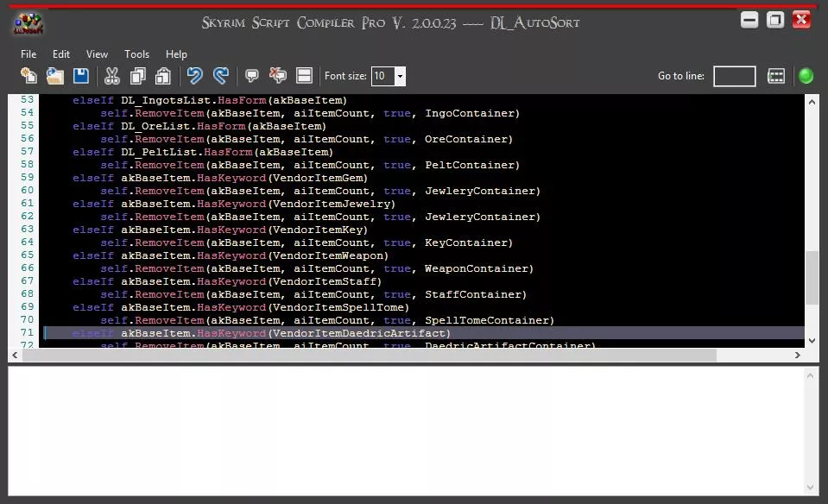
Task: Click the green status indicator light
Action: tap(806, 76)
